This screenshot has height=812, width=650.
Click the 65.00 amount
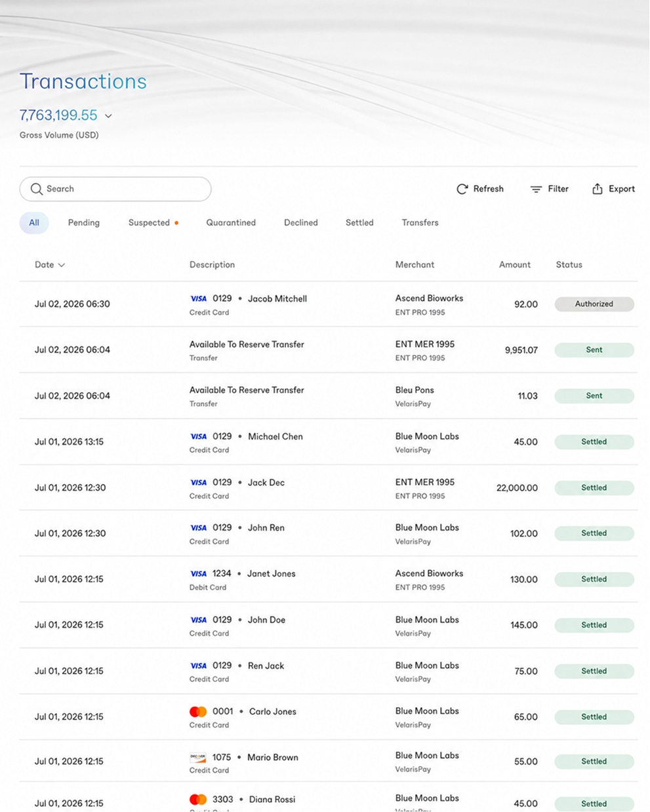click(x=526, y=718)
